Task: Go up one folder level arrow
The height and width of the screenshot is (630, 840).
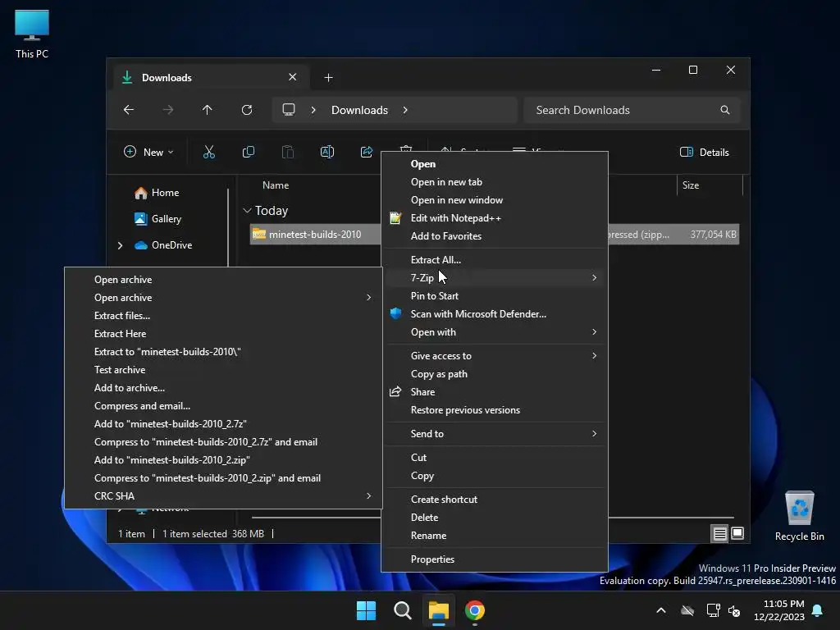Action: pyautogui.click(x=208, y=110)
